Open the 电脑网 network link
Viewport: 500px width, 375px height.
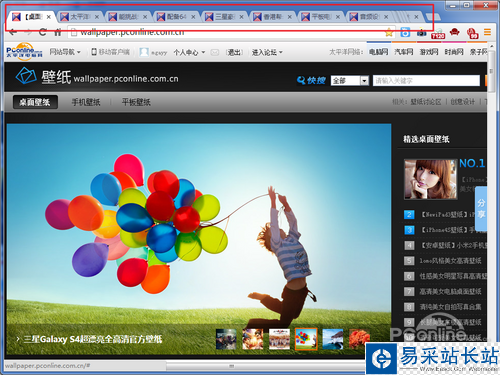point(379,52)
